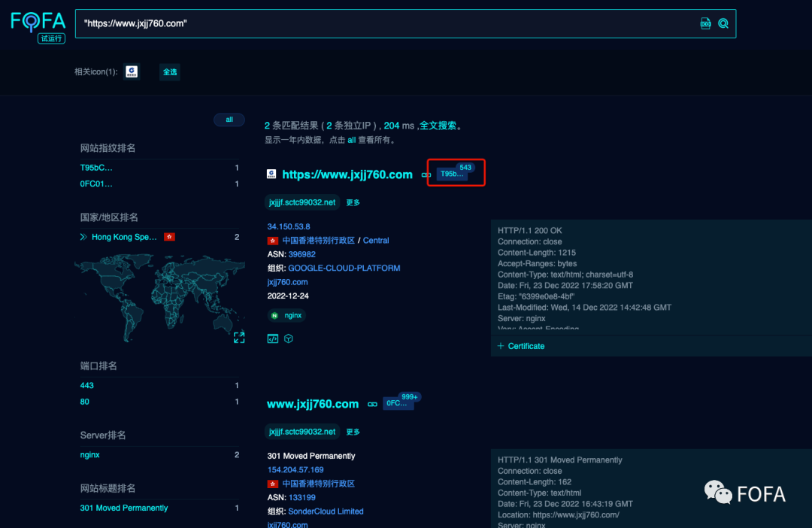Click the nginx product tag
The height and width of the screenshot is (528, 812).
(x=286, y=315)
